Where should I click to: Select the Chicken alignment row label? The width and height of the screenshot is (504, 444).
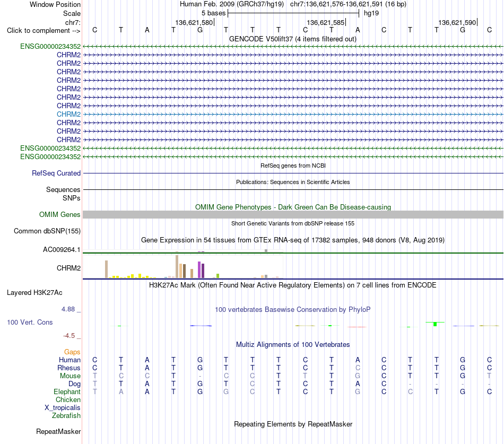(68, 399)
